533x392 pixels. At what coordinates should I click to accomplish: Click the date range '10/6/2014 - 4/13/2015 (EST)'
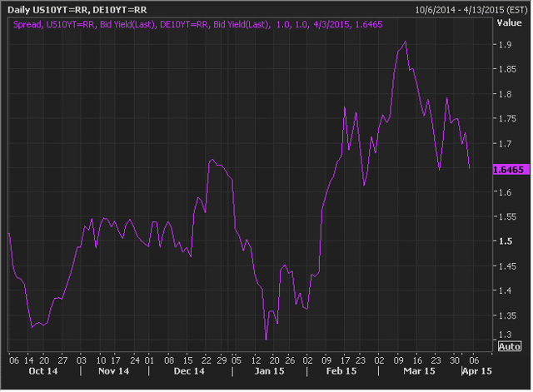[472, 10]
